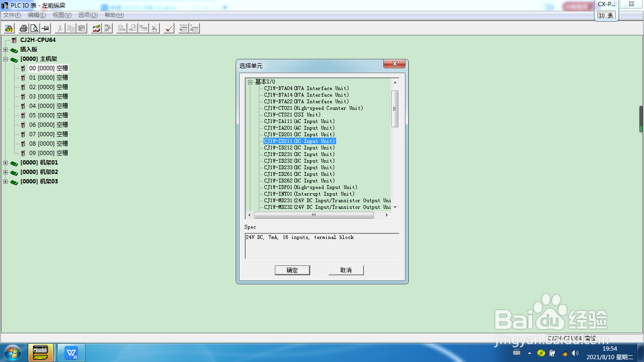644x362 pixels.
Task: Click the greyed unit with X delete icon
Action: [x=155, y=28]
